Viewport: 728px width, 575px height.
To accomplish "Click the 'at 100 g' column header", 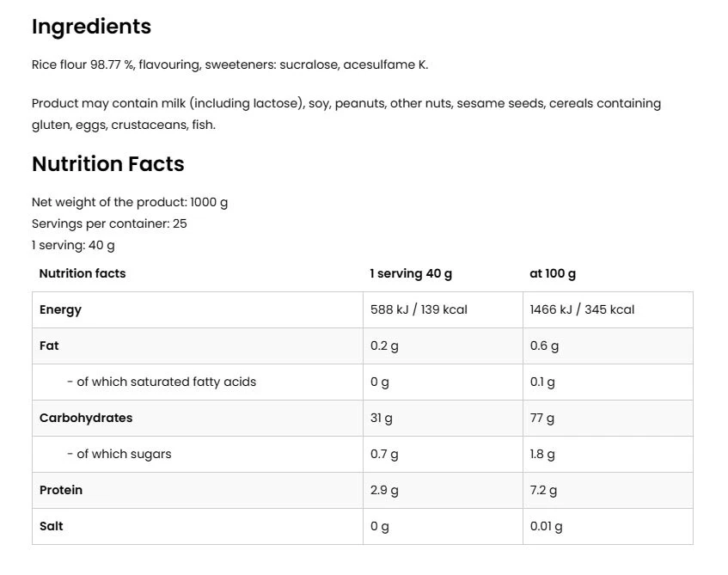I will click(553, 273).
